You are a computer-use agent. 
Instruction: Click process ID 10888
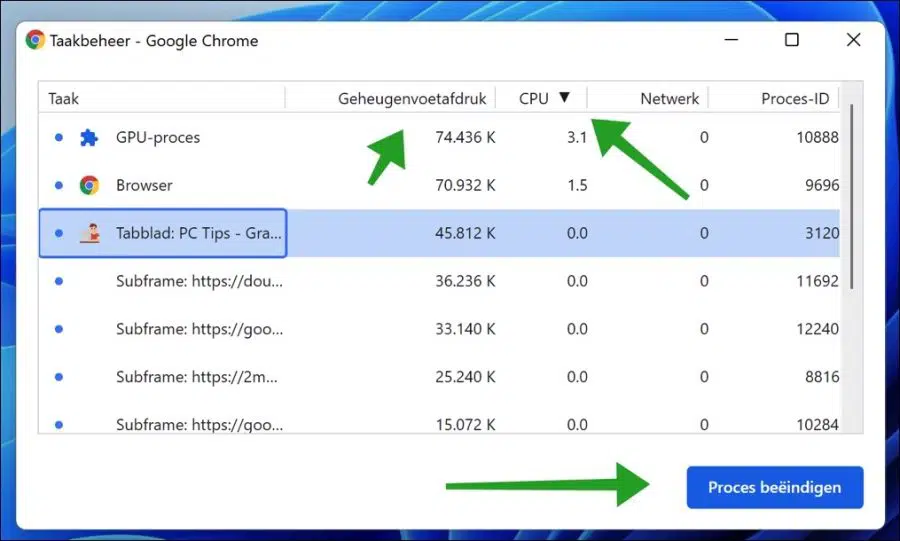[817, 137]
